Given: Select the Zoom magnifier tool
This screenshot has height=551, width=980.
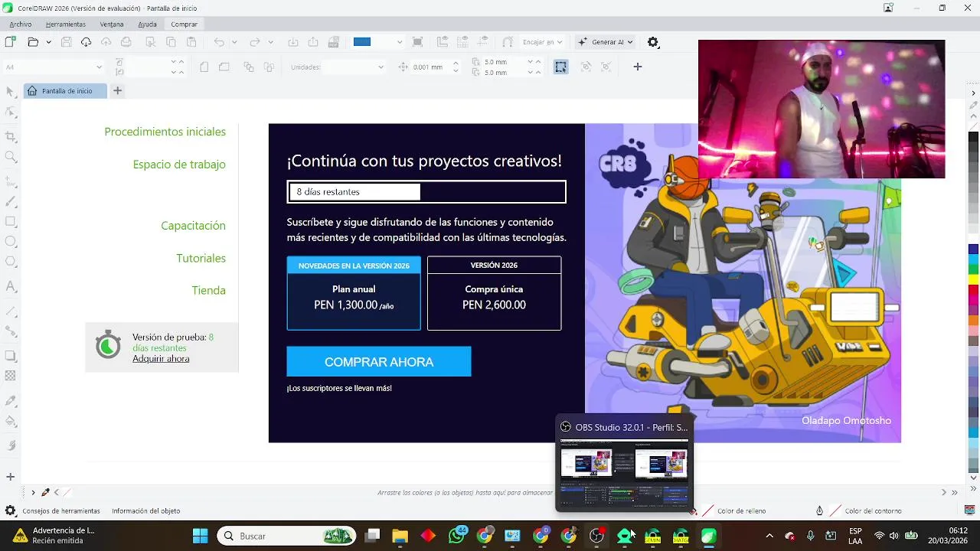Looking at the screenshot, I should click(x=11, y=157).
